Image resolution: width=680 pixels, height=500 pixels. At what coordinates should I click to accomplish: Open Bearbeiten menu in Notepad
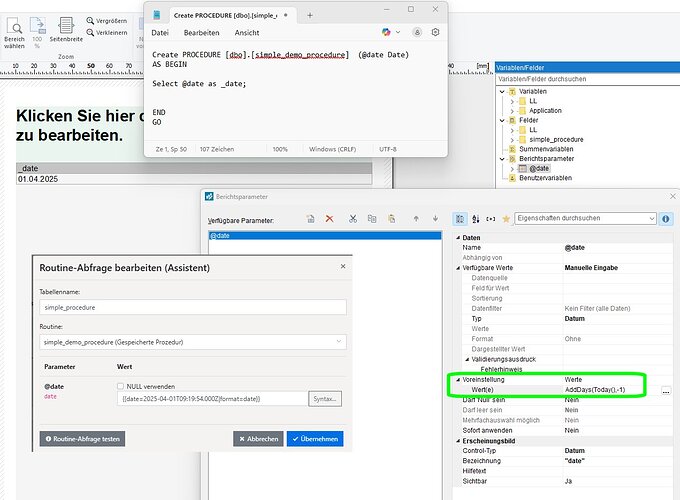point(201,33)
